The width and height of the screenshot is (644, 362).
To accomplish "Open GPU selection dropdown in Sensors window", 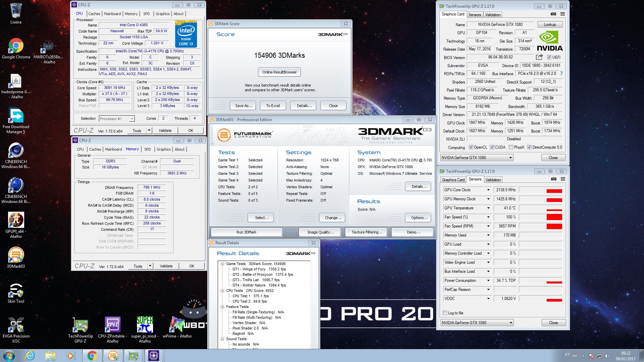I will coord(477,323).
